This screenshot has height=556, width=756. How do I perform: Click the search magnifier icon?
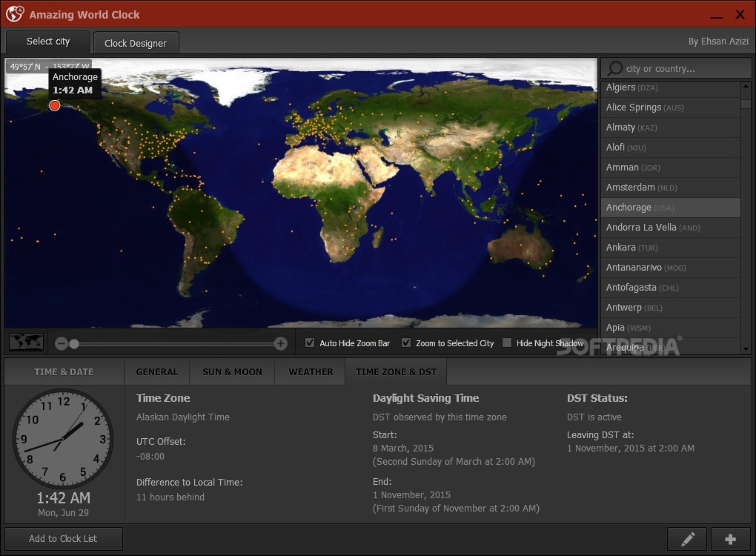click(x=614, y=68)
